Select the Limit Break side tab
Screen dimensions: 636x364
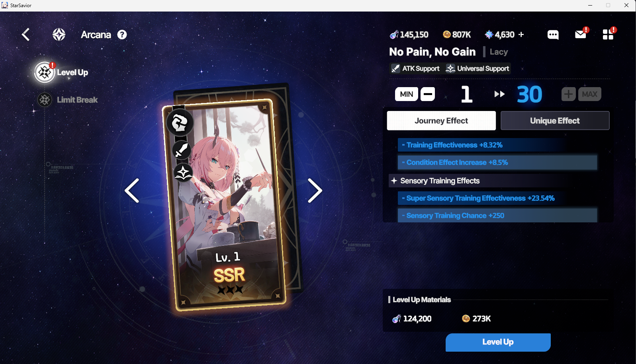tap(68, 100)
